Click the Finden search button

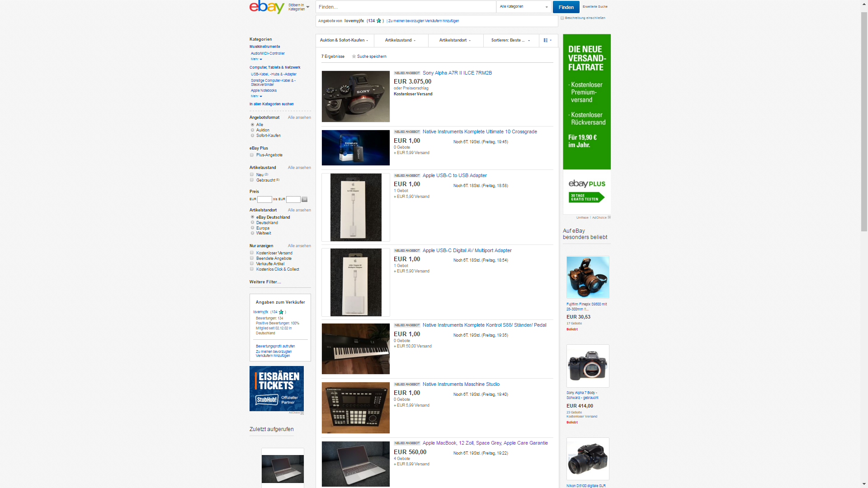tap(566, 7)
